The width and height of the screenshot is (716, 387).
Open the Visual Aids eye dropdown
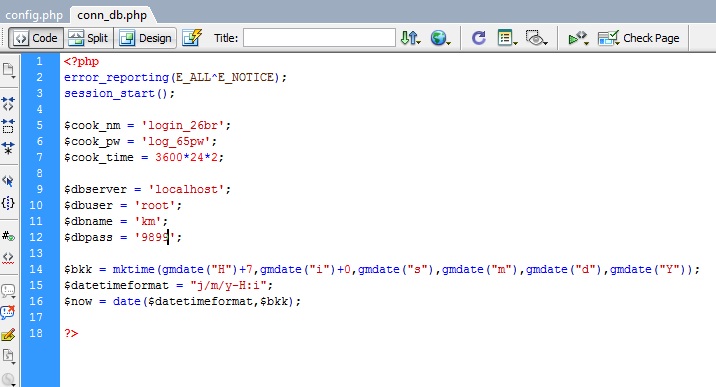[x=537, y=38]
